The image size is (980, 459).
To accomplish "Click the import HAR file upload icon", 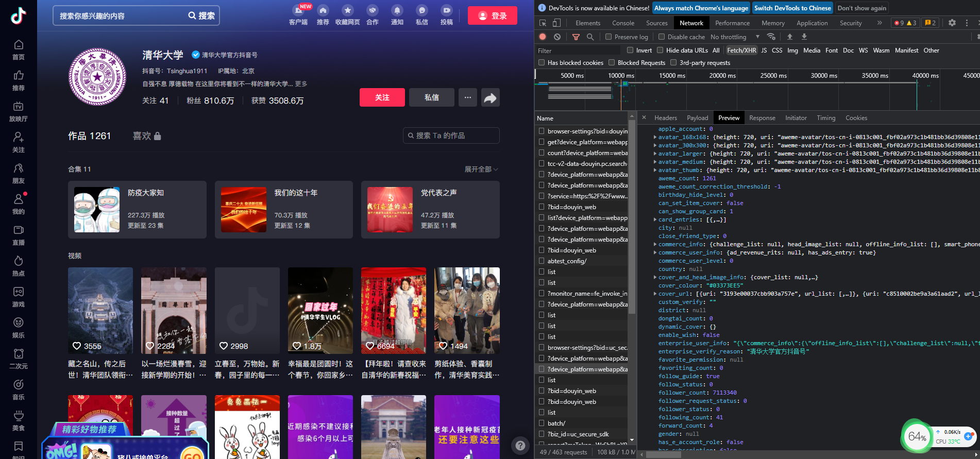I will click(790, 37).
